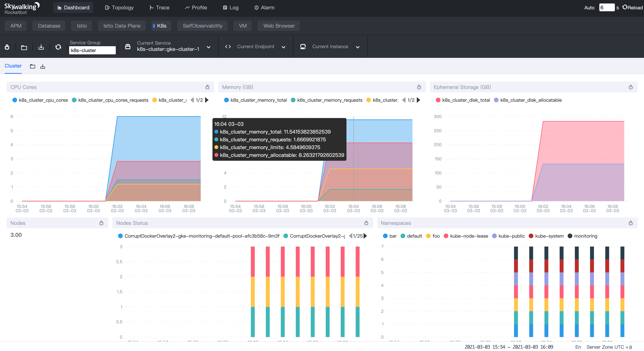The image size is (644, 351).
Task: Expand the Current Endpoint dropdown
Action: coord(284,47)
